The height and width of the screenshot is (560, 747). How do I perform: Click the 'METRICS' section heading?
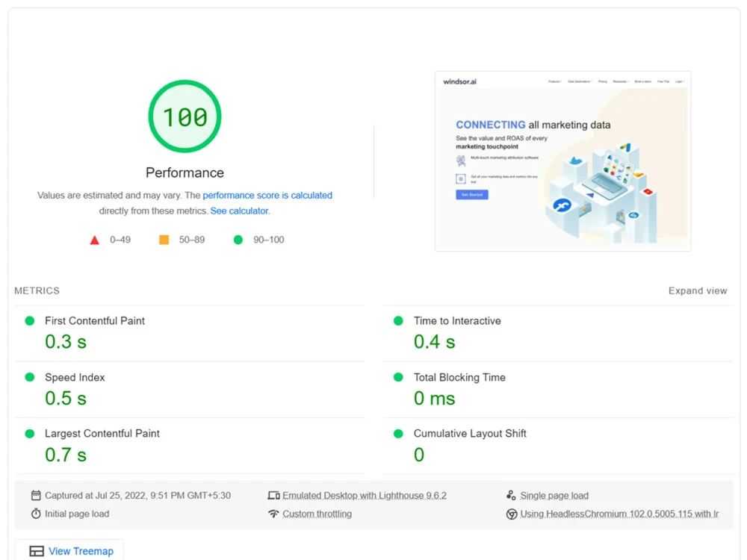point(37,291)
